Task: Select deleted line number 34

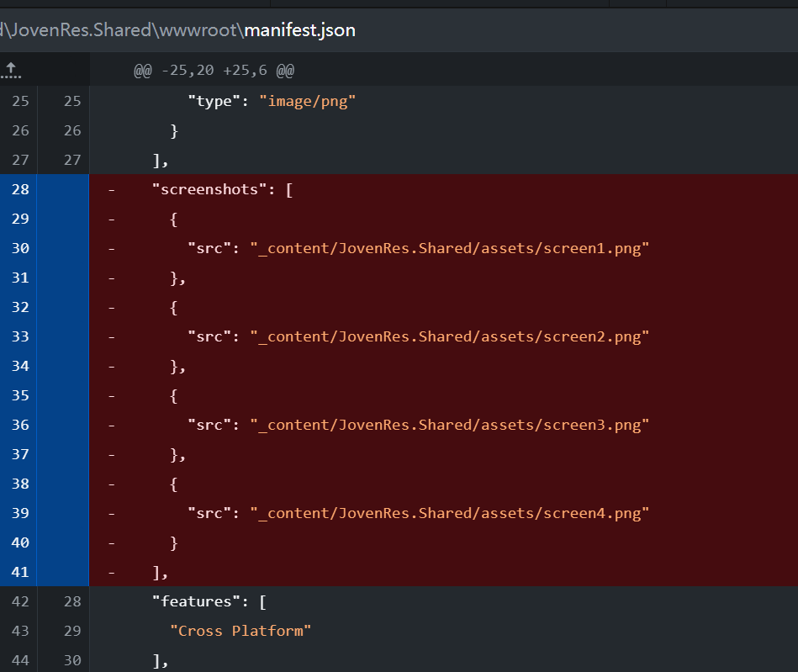Action: [x=20, y=366]
